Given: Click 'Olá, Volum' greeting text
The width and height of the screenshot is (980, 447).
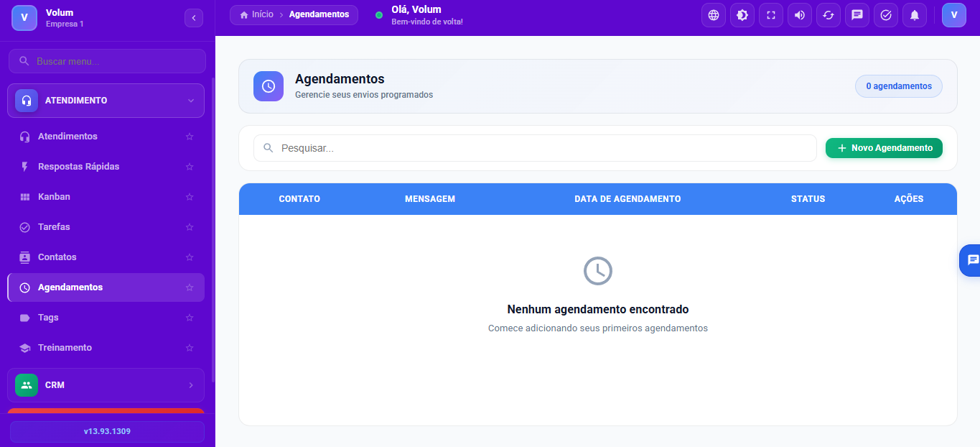Looking at the screenshot, I should [x=416, y=9].
